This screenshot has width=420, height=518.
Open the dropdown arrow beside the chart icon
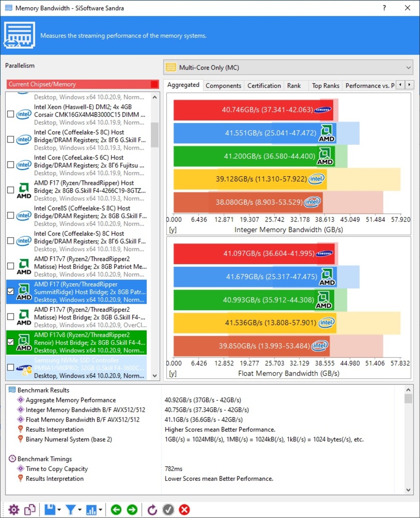[100, 510]
